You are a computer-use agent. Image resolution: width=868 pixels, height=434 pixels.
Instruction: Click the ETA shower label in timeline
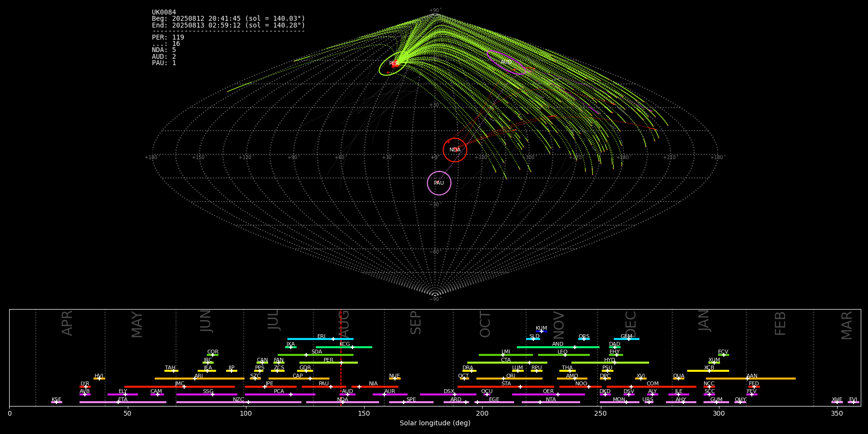tap(123, 400)
